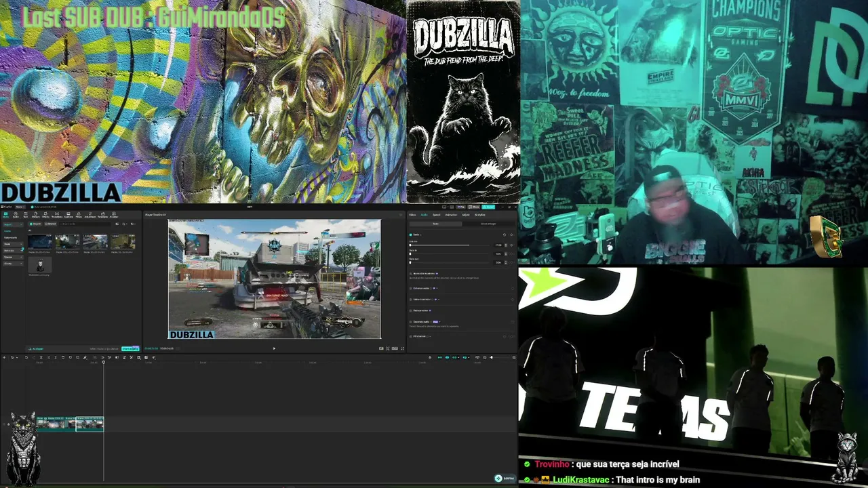Select the Voice changer sub-tab
The width and height of the screenshot is (868, 488).
(x=488, y=224)
